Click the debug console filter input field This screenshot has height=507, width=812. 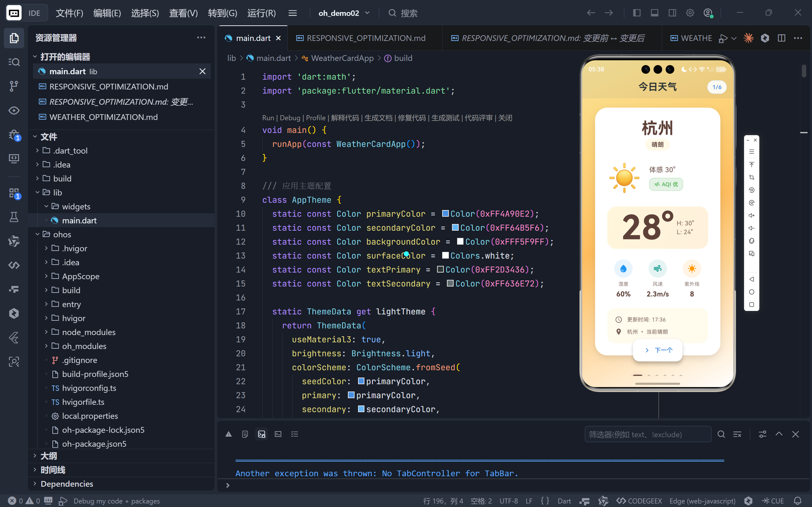pos(647,434)
